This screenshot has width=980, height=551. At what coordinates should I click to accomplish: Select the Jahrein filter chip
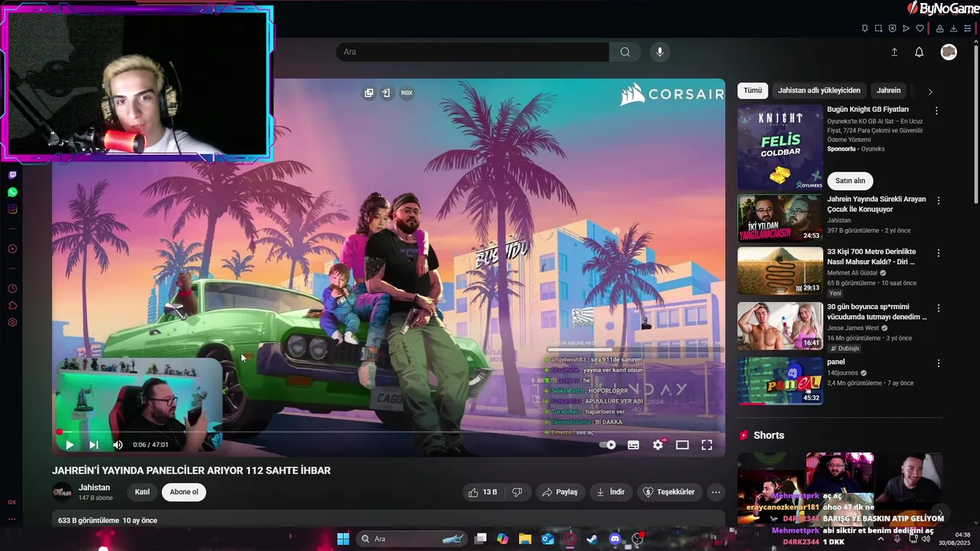[x=889, y=90]
